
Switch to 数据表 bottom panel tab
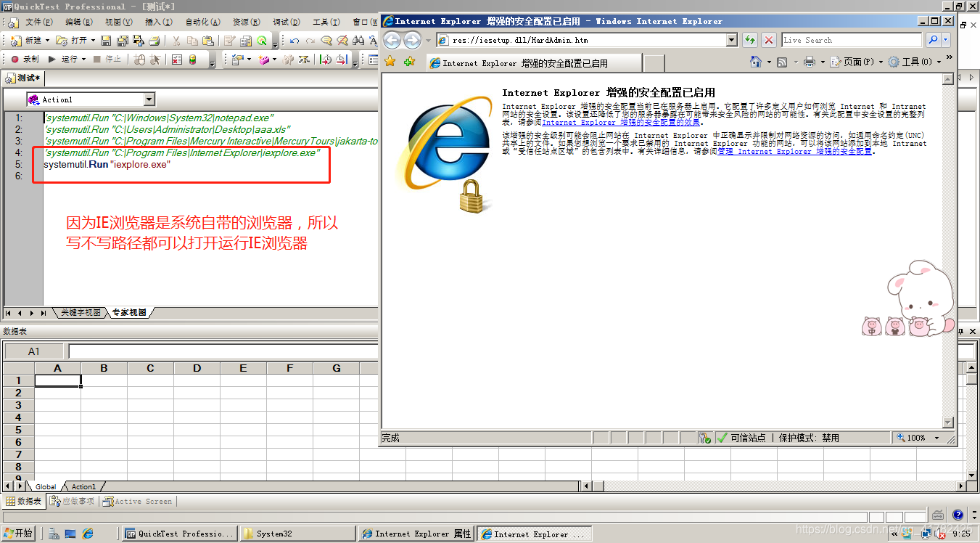point(24,501)
